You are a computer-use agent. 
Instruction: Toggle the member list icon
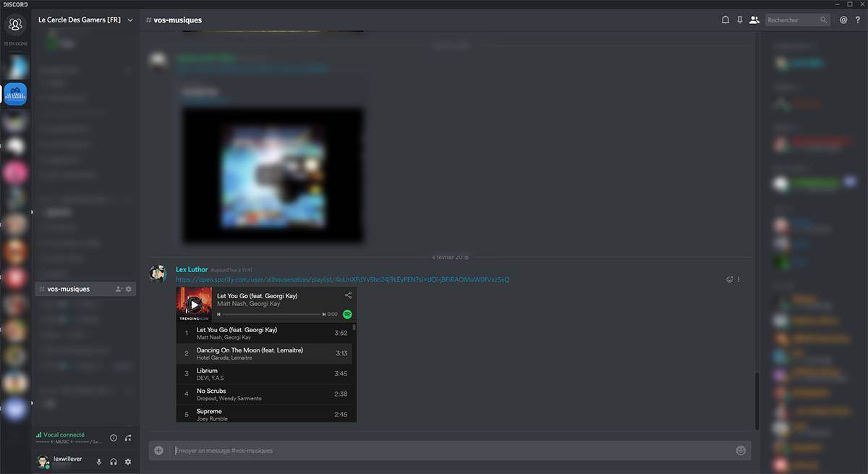click(x=754, y=20)
